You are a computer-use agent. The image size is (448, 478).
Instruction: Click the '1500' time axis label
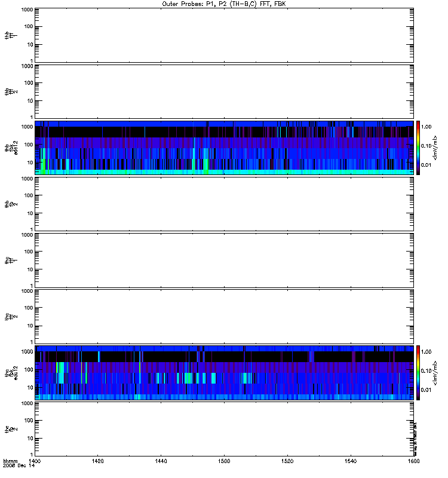point(224,461)
